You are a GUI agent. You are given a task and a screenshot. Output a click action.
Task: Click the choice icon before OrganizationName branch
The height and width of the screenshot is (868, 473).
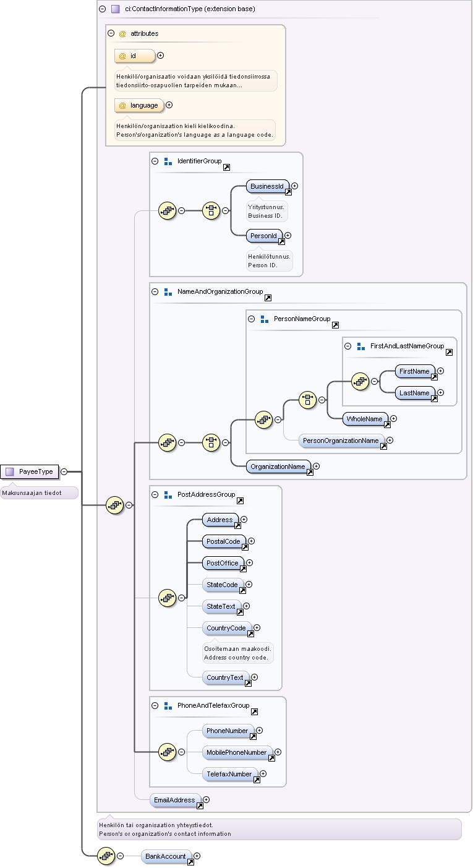click(x=211, y=442)
